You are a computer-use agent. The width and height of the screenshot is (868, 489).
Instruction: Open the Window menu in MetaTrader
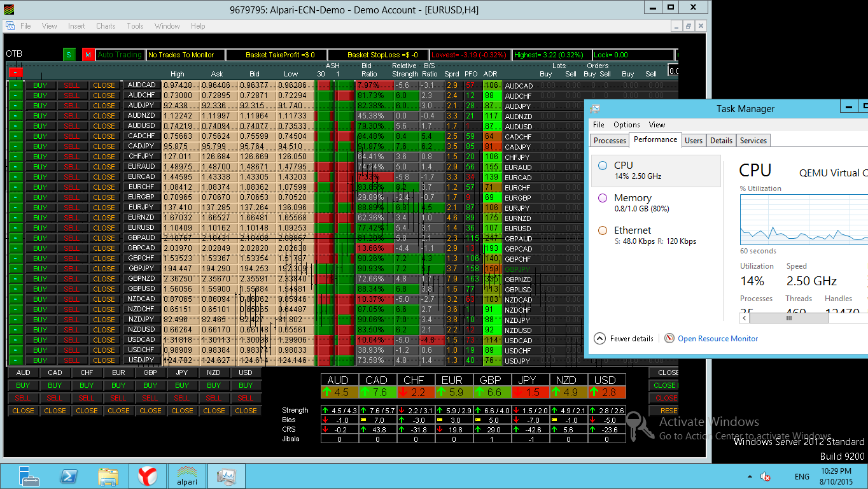click(167, 26)
